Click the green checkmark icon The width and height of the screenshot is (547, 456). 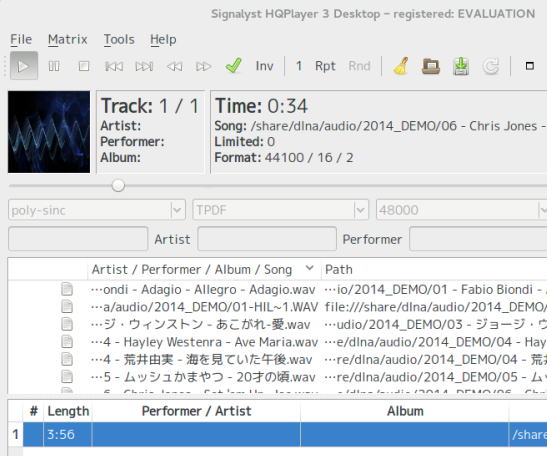pyautogui.click(x=233, y=65)
